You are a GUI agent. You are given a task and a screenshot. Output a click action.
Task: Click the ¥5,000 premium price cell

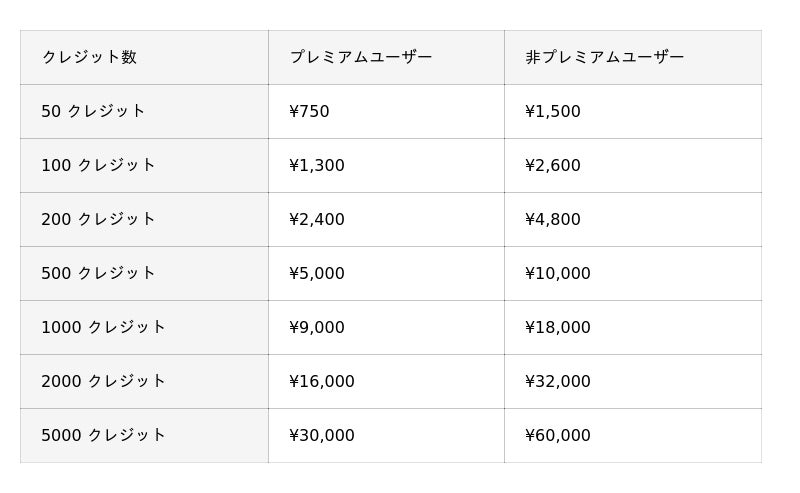317,273
